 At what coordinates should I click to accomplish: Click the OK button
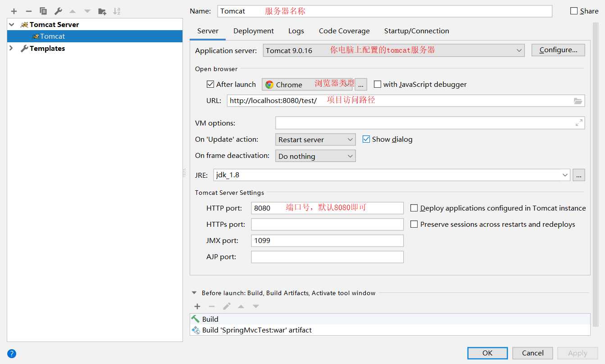pos(487,353)
